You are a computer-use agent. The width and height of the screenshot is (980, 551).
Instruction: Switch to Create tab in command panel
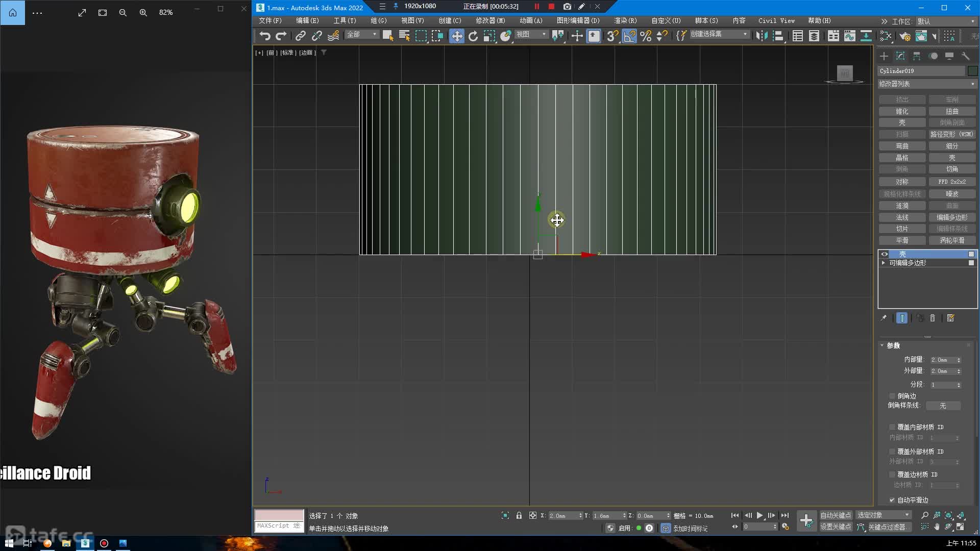tap(885, 56)
